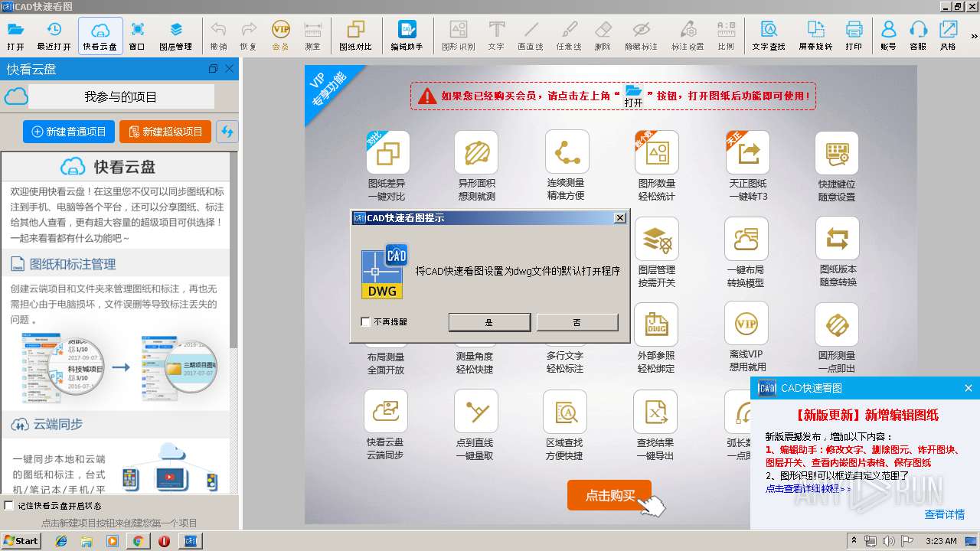Viewport: 980px width, 551px height.
Task: Open 图纸对比 drawing compare tool
Action: point(355,36)
